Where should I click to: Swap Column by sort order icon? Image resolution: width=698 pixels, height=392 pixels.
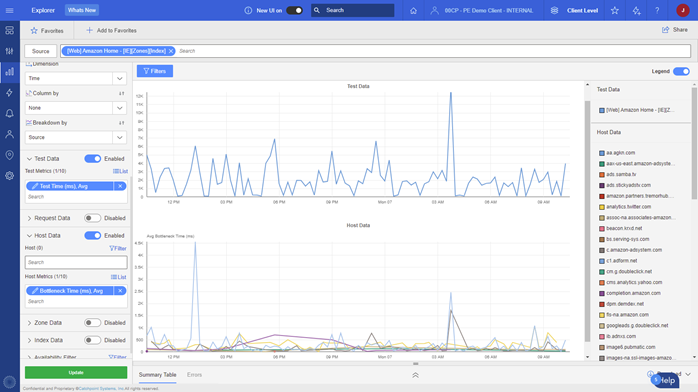(x=122, y=93)
